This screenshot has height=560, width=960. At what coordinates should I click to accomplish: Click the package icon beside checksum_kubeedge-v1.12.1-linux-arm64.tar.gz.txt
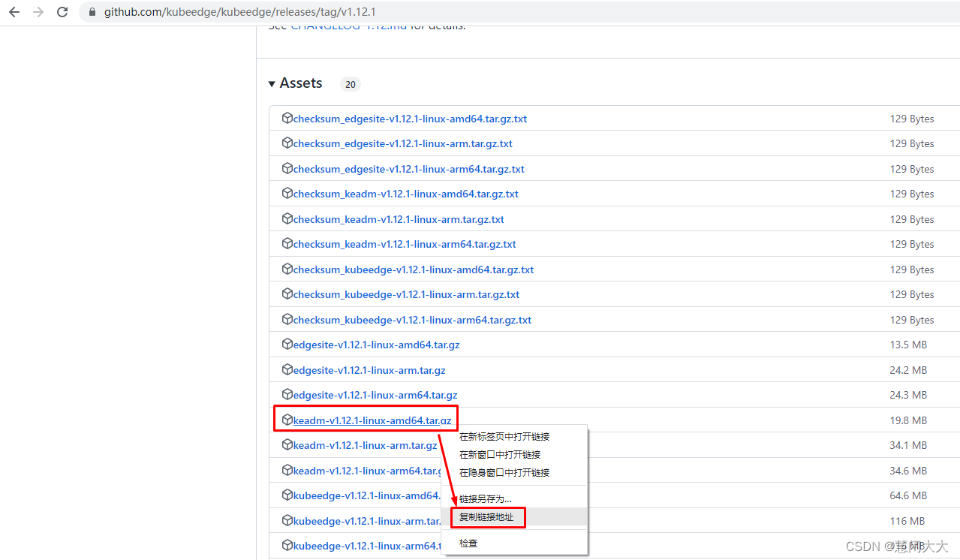click(287, 320)
